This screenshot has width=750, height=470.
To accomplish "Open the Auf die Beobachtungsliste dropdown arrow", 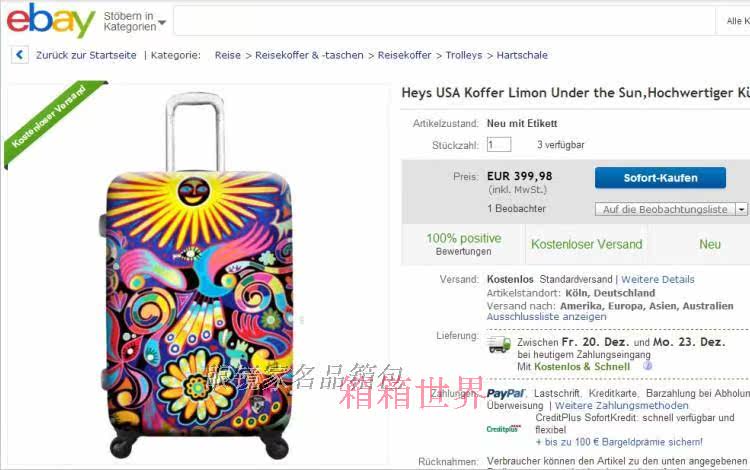I will point(741,209).
